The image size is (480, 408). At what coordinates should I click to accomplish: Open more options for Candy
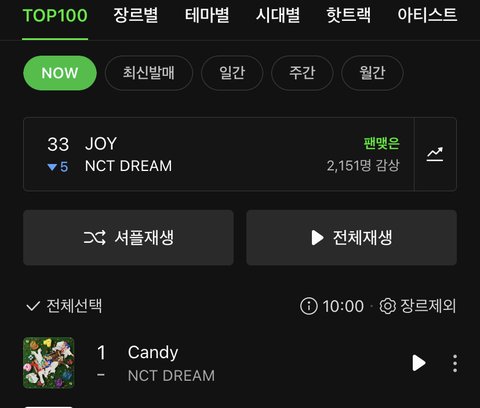pos(455,363)
